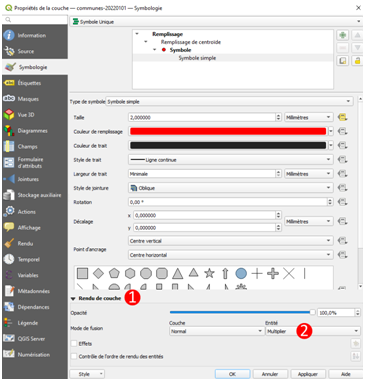Screen dimensions: 365x381
Task: Open data-defined override for Taille
Action: coord(342,117)
